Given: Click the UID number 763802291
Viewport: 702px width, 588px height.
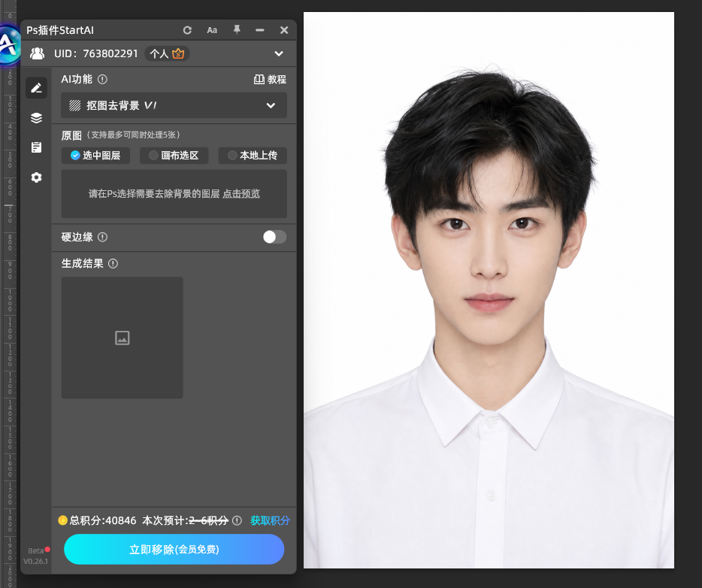Looking at the screenshot, I should [110, 53].
